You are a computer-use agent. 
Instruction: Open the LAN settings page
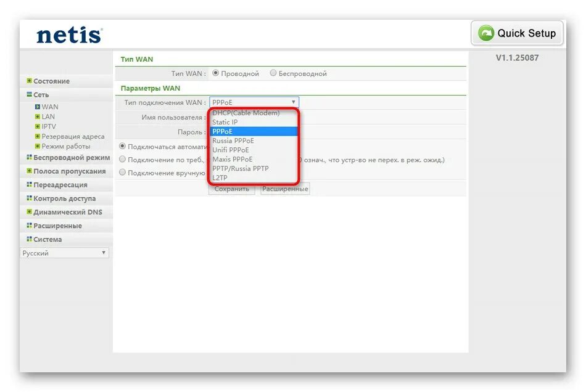(x=48, y=116)
